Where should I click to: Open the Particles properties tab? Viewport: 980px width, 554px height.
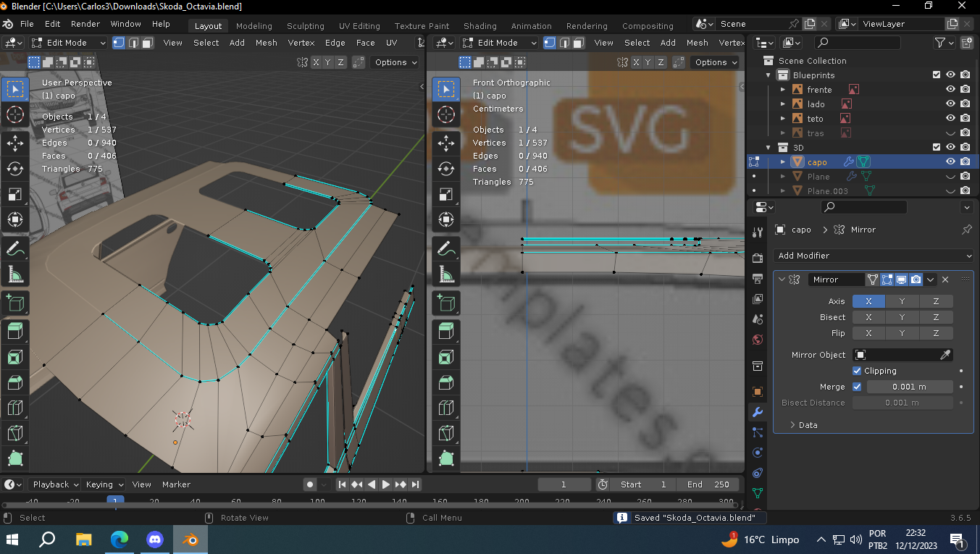tap(758, 432)
